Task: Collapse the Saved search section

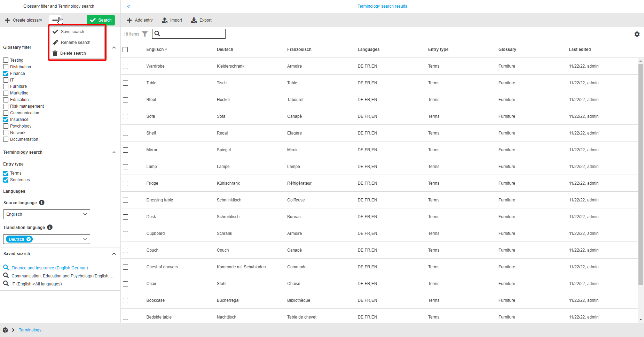Action: pyautogui.click(x=114, y=254)
